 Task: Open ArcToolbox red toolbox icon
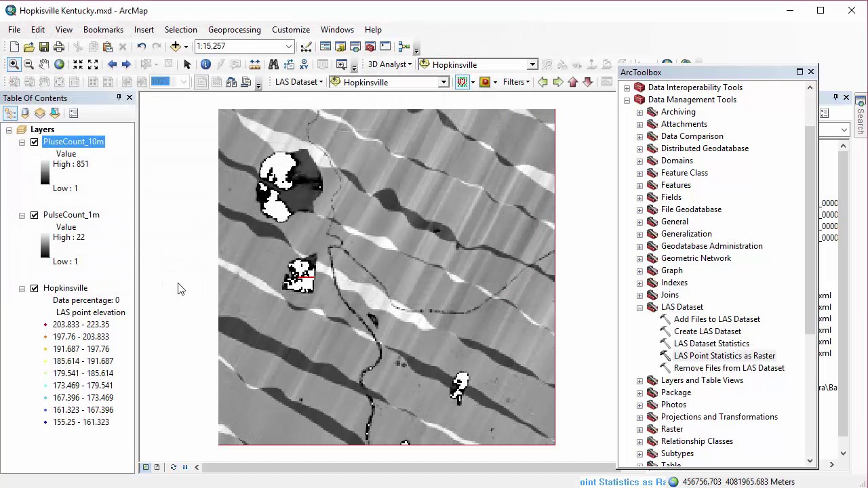[370, 47]
